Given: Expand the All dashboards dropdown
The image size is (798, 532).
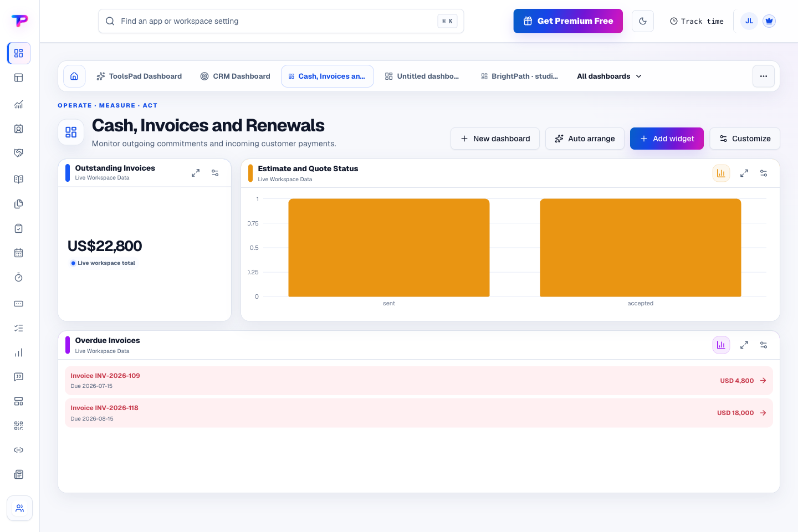Looking at the screenshot, I should click(x=610, y=76).
